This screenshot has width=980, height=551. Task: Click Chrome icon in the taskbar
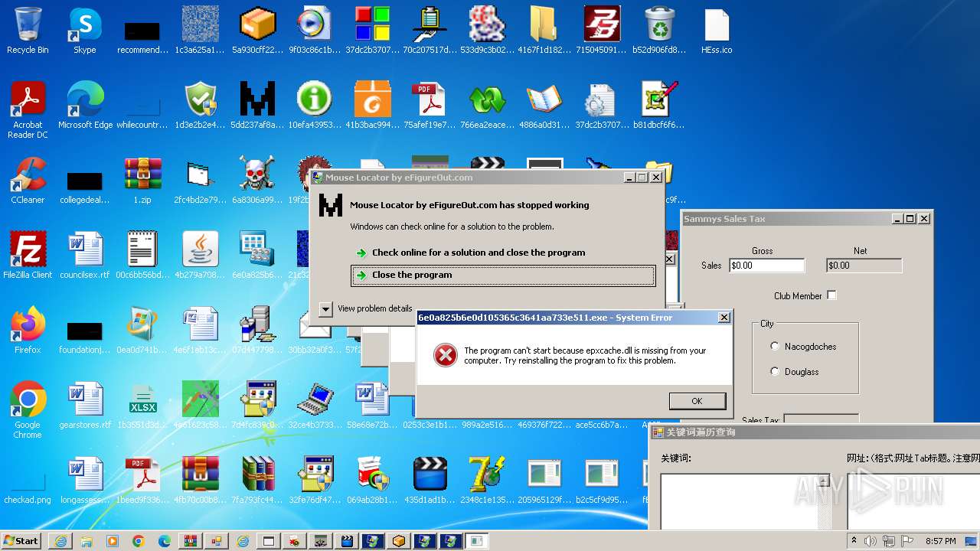coord(139,541)
